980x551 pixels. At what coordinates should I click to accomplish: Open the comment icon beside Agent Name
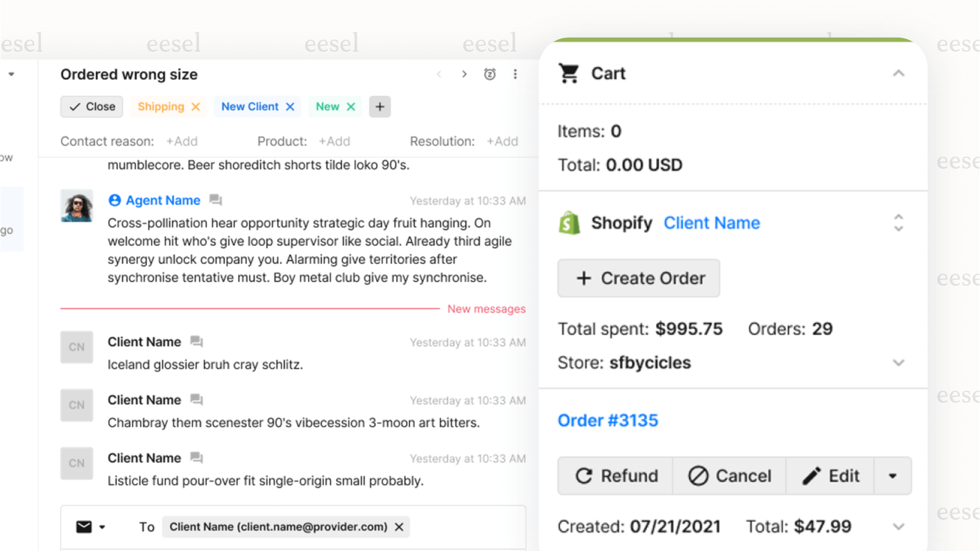[x=215, y=200]
